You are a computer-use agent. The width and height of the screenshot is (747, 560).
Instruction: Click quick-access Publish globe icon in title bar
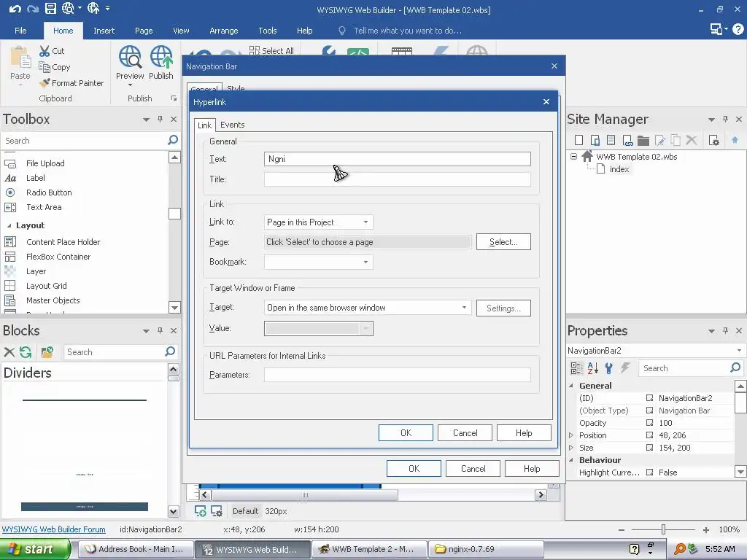click(x=93, y=8)
